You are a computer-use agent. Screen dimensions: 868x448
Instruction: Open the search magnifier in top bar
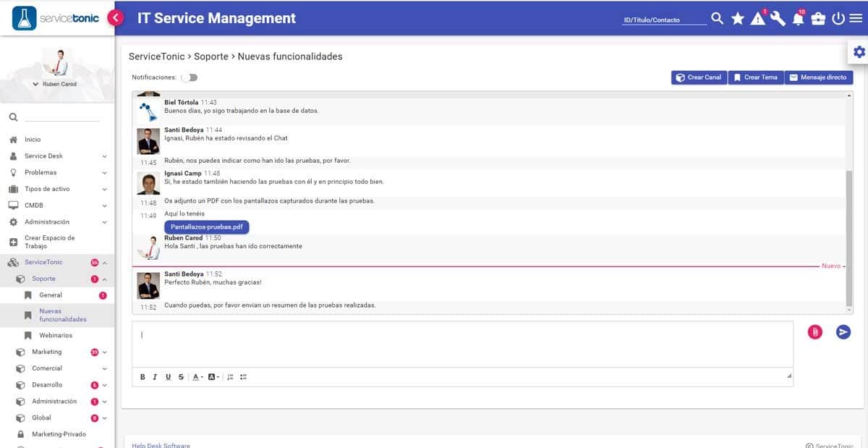717,19
